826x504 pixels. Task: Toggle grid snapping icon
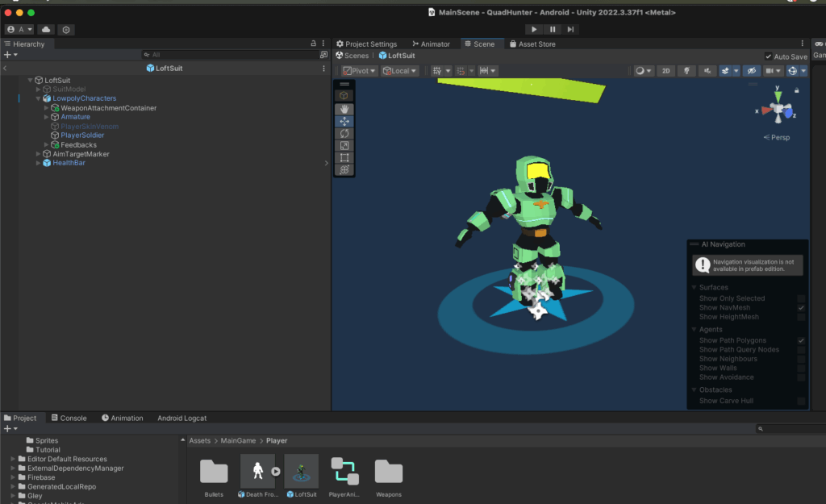tap(461, 71)
